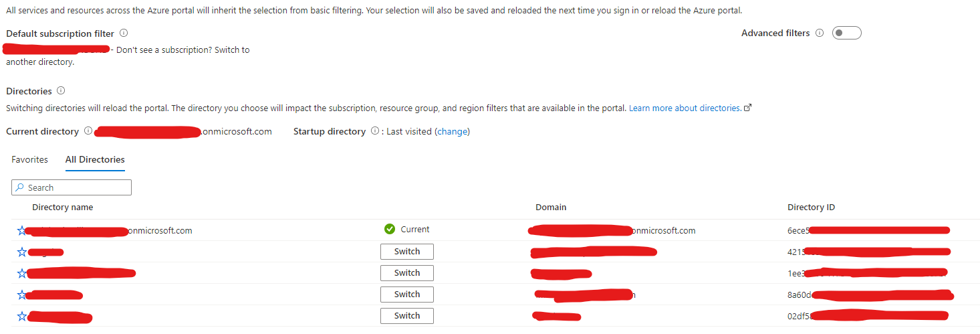Screen dimensions: 980x334
Task: Show info icon next to Directories heading
Action: pyautogui.click(x=61, y=90)
